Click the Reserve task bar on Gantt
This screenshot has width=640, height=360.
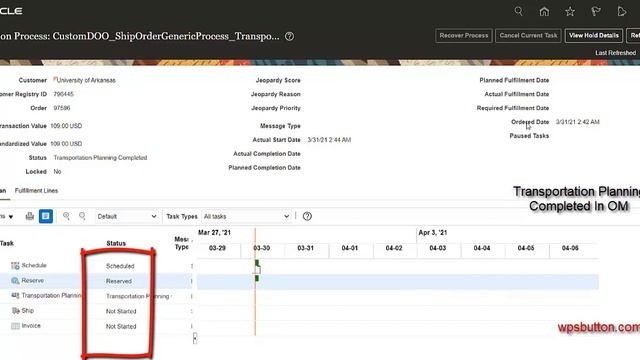pyautogui.click(x=257, y=278)
